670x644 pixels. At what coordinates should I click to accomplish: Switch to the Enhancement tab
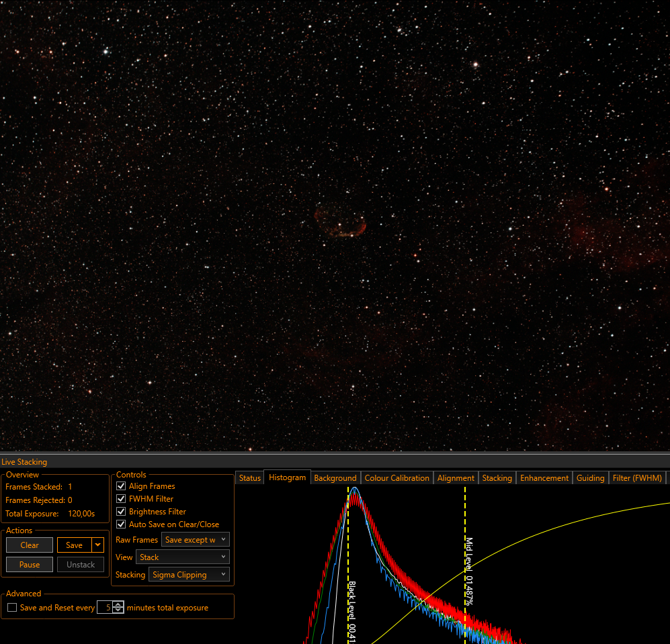point(544,478)
